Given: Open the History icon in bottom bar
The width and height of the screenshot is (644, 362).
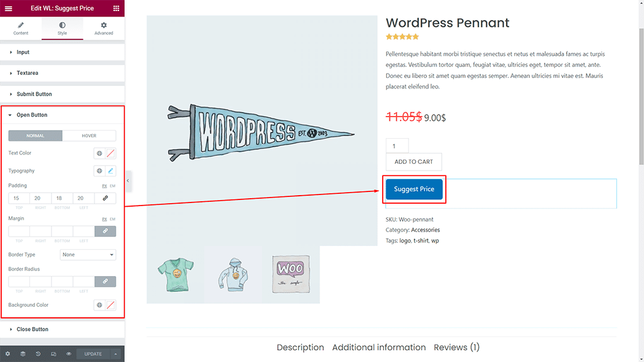Looking at the screenshot, I should (38, 354).
